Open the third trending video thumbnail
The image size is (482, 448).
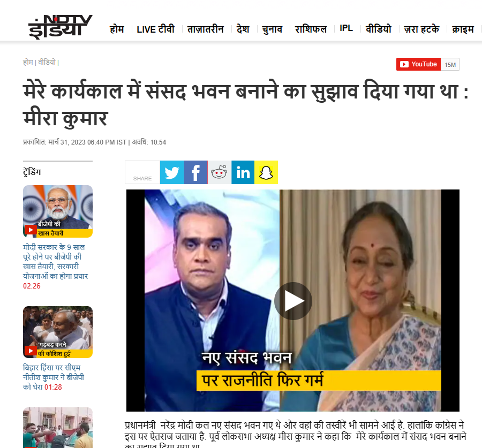tap(58, 428)
